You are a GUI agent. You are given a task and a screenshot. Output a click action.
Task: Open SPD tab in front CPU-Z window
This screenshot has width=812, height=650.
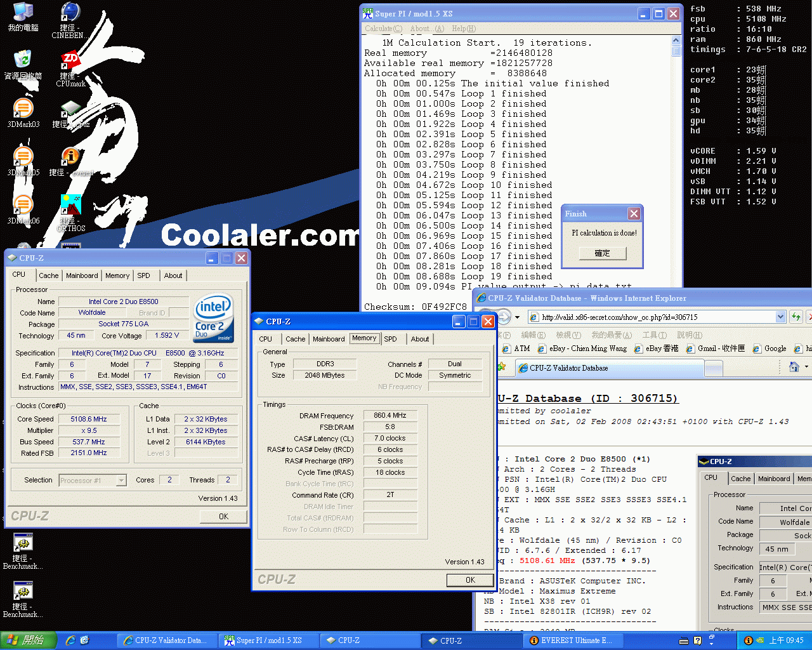pos(391,339)
